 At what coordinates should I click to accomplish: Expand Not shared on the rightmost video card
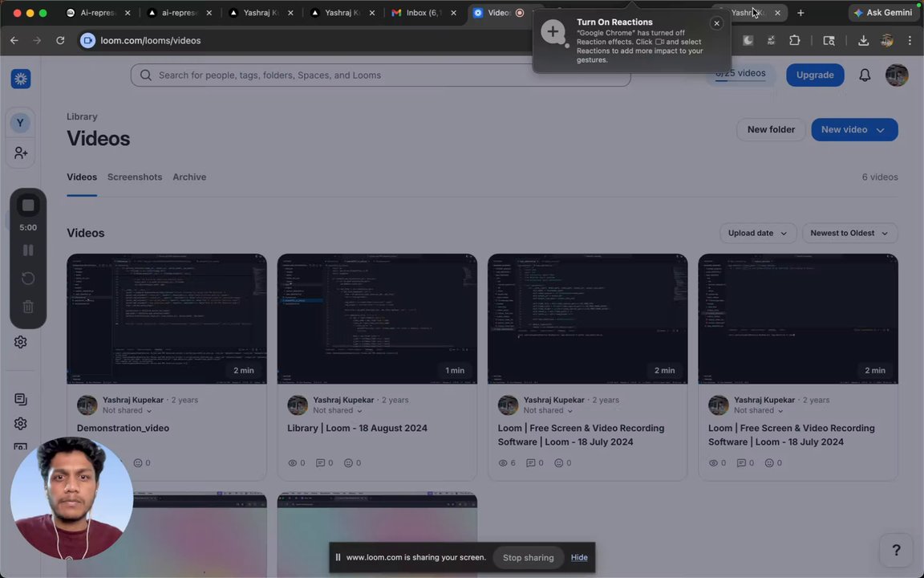tap(759, 410)
